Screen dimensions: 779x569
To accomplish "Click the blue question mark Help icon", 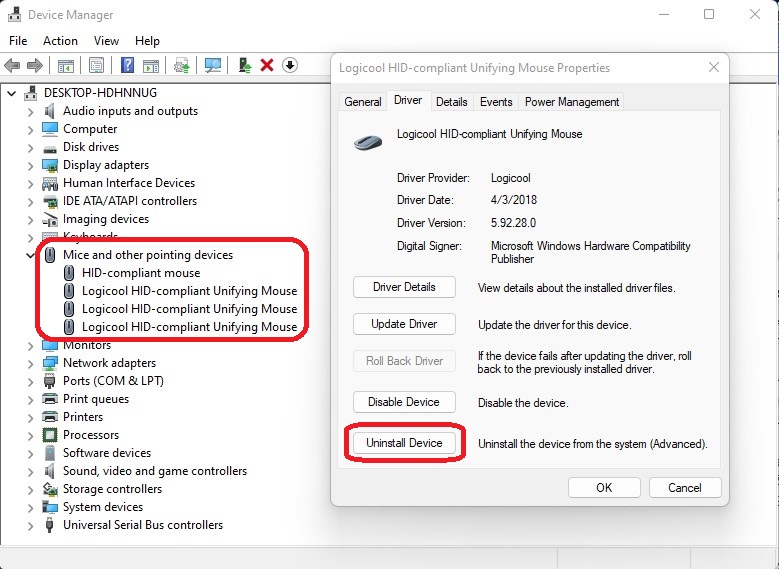I will click(x=128, y=65).
